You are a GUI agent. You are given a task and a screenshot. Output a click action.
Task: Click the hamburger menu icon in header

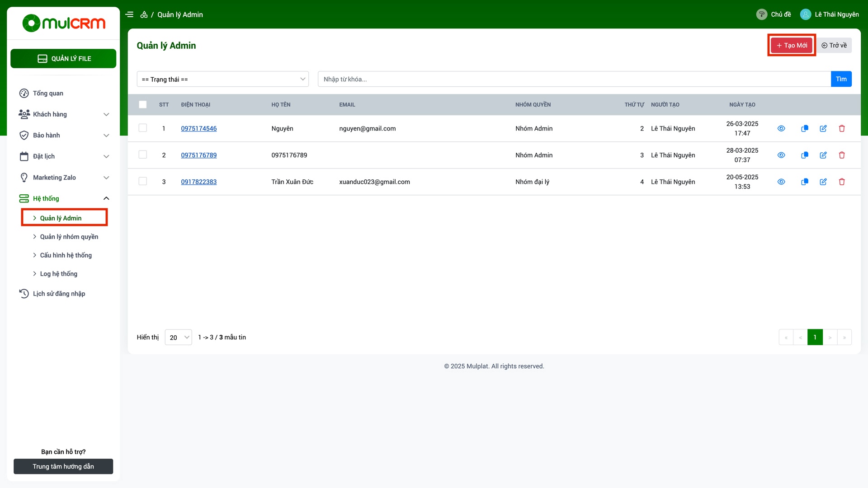[x=129, y=14]
